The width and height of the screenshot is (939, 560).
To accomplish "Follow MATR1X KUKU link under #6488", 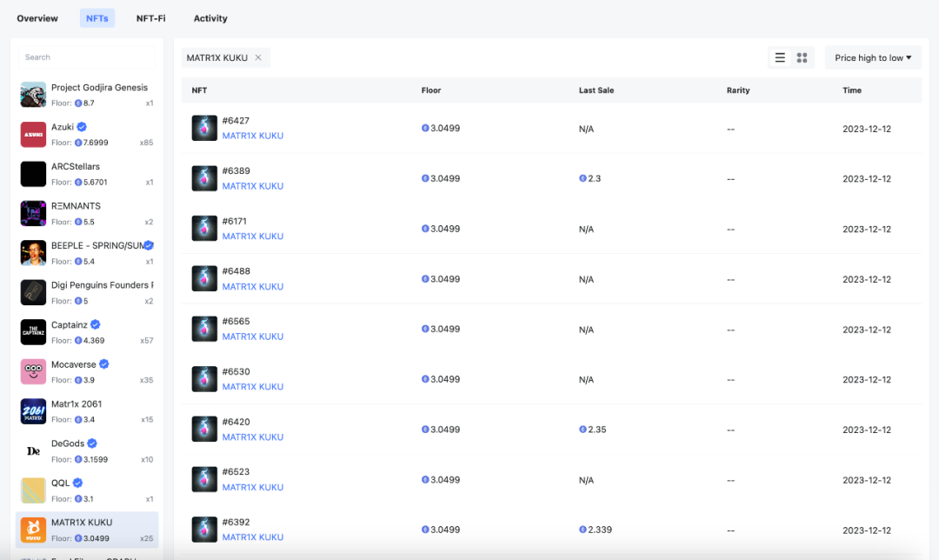I will point(253,287).
